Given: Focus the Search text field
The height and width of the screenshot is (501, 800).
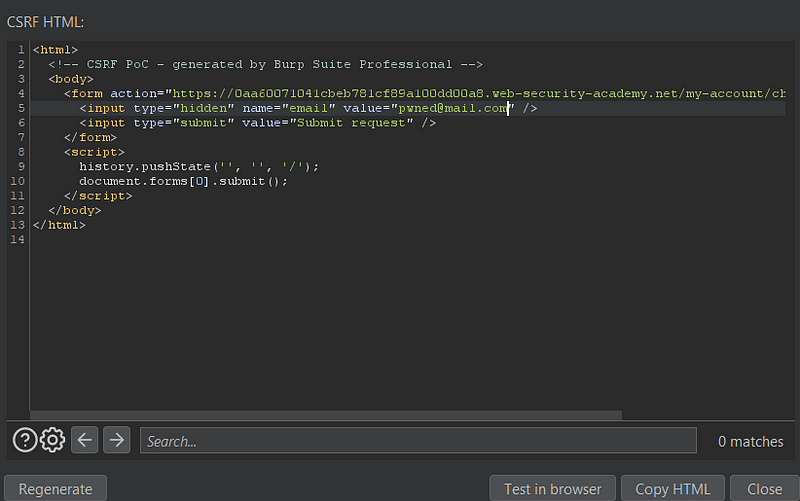Looking at the screenshot, I should pyautogui.click(x=418, y=441).
